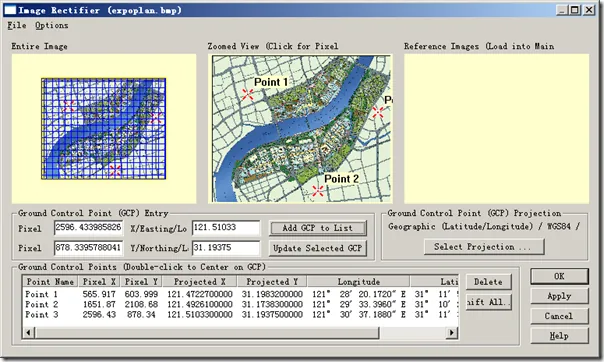Click the Pixel X column header
The width and height of the screenshot is (604, 362).
[x=99, y=282]
